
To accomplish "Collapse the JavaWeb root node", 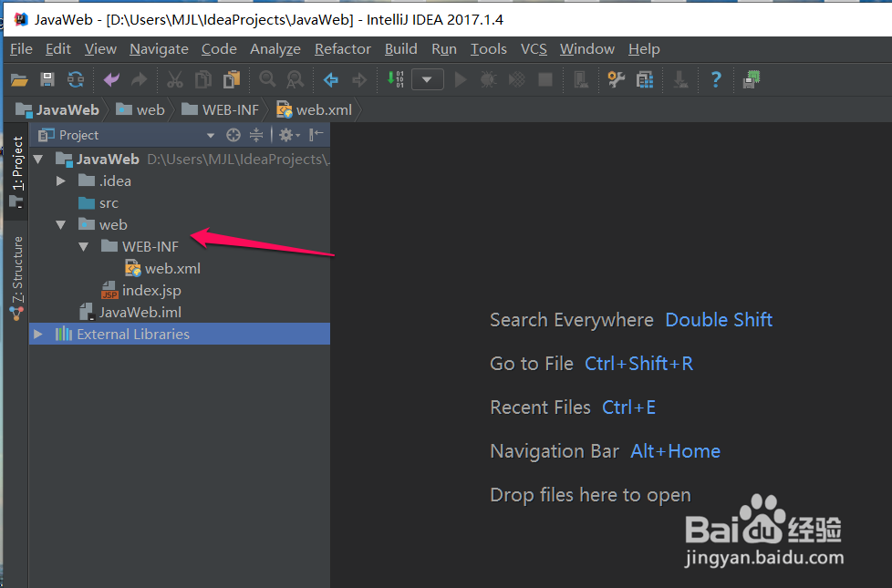I will (38, 160).
